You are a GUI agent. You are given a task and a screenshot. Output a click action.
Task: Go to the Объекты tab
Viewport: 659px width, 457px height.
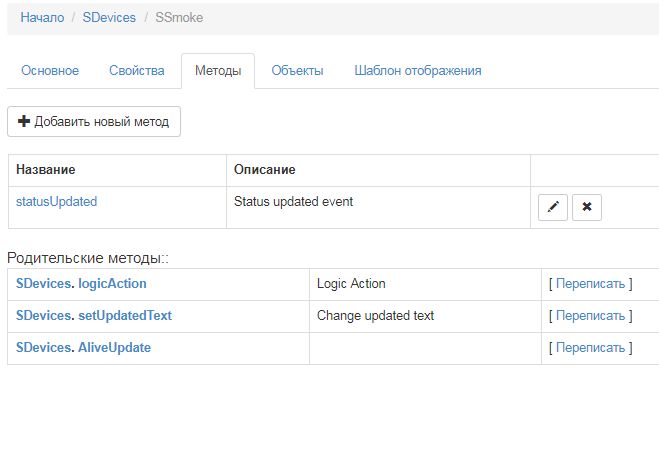coord(298,71)
